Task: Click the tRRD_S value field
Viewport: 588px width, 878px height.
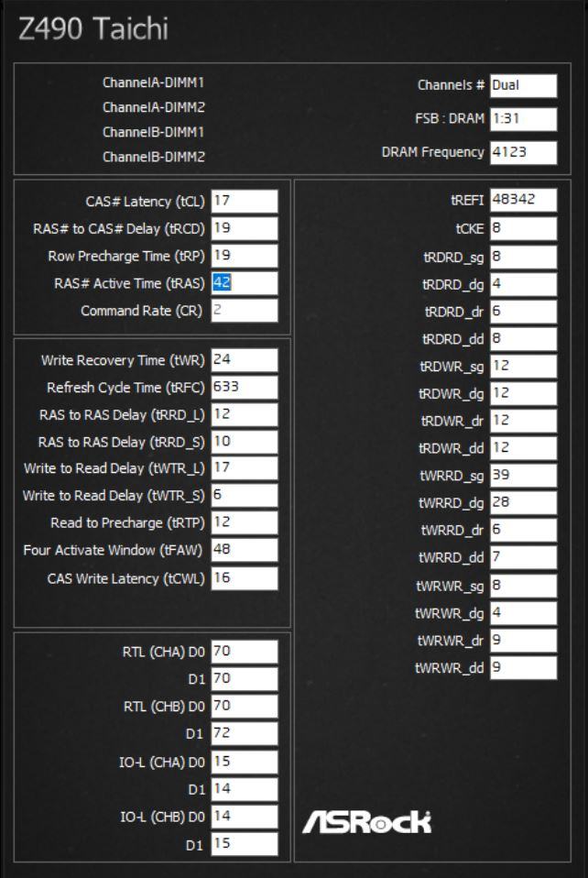Action: pyautogui.click(x=245, y=442)
